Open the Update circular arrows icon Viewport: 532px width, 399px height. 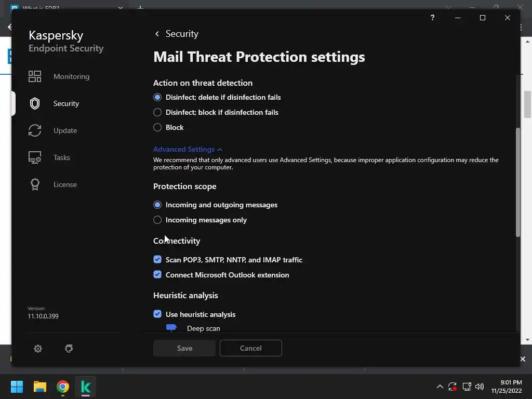coord(35,130)
